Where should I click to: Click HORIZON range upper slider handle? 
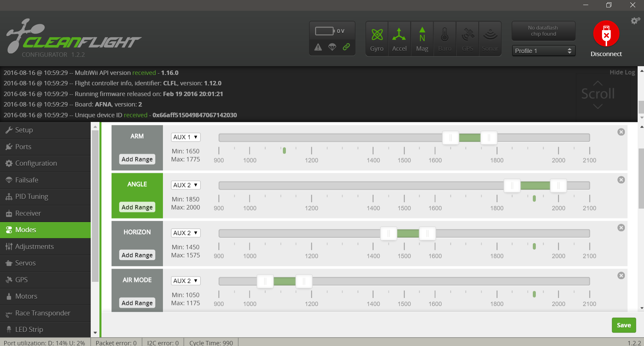coord(427,233)
